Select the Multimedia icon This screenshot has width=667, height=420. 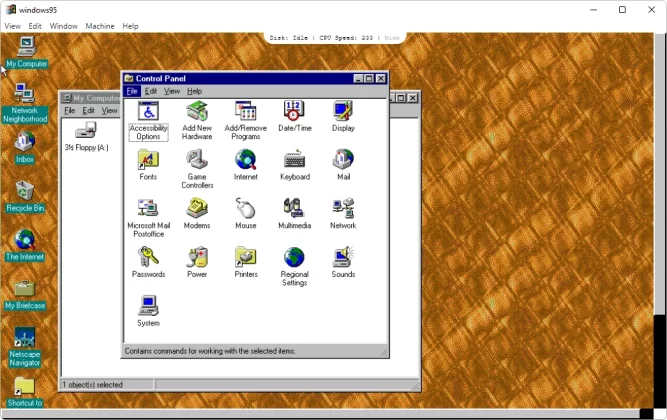(294, 209)
